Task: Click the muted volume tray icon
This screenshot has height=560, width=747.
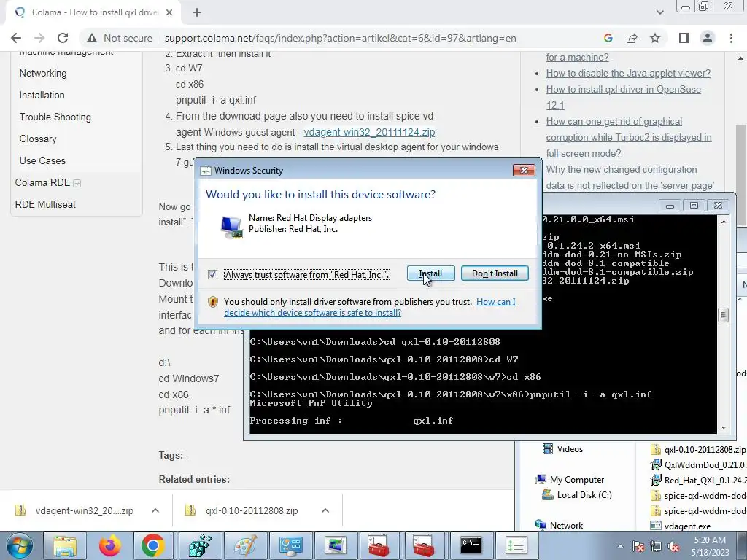Action: click(673, 546)
